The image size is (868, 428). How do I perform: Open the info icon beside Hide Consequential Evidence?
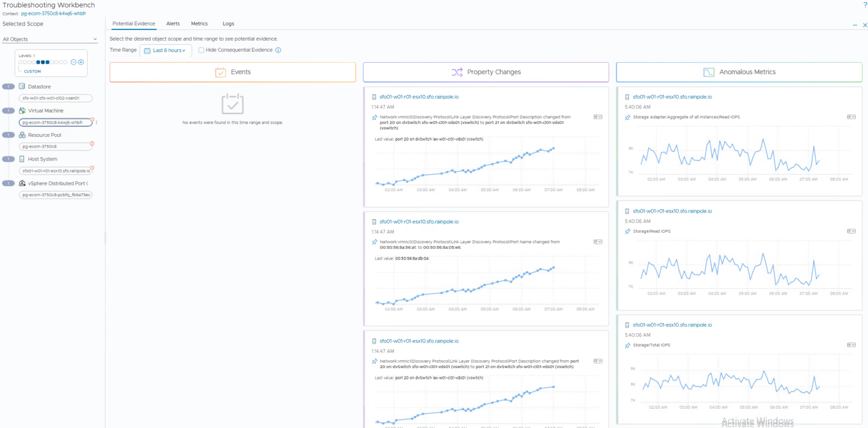[x=278, y=50]
